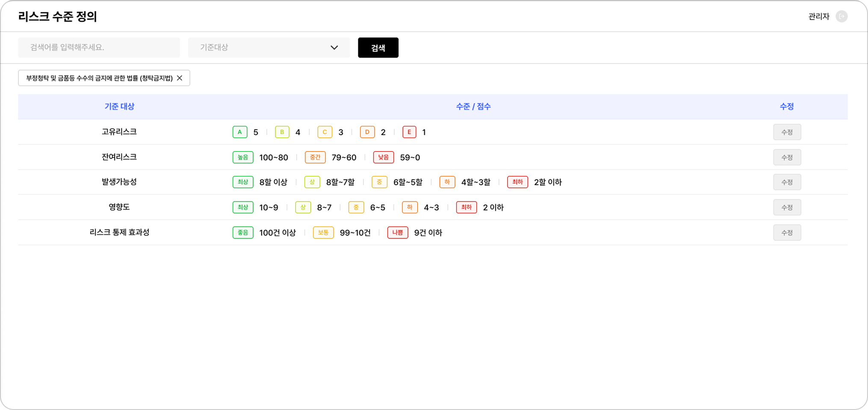Click the red 낮음 level badge

pyautogui.click(x=383, y=157)
